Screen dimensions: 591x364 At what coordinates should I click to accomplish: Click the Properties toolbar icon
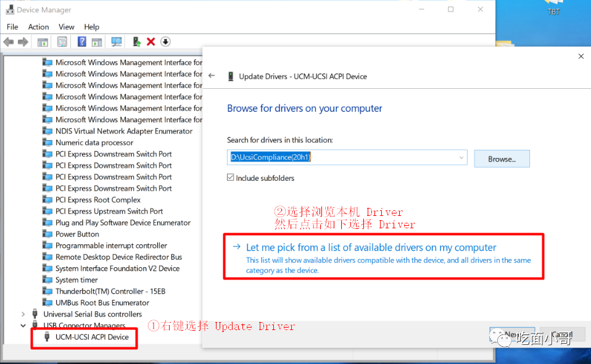point(62,42)
